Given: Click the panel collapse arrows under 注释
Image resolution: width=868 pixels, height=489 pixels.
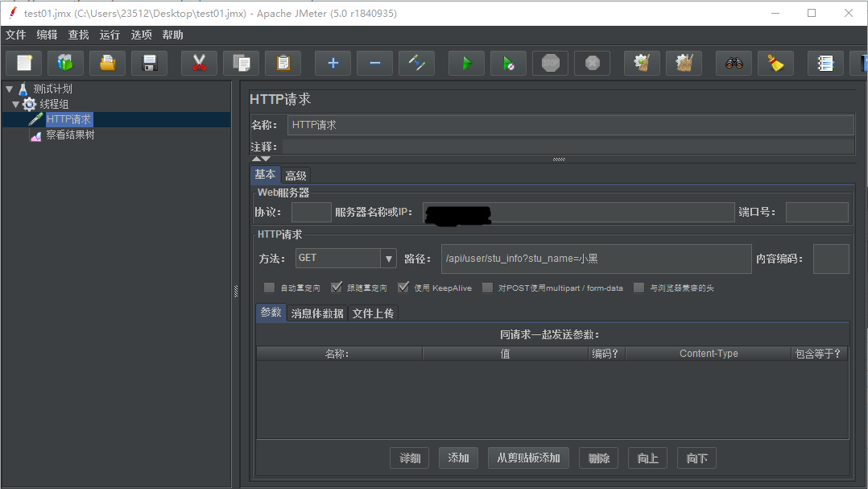Looking at the screenshot, I should click(261, 159).
